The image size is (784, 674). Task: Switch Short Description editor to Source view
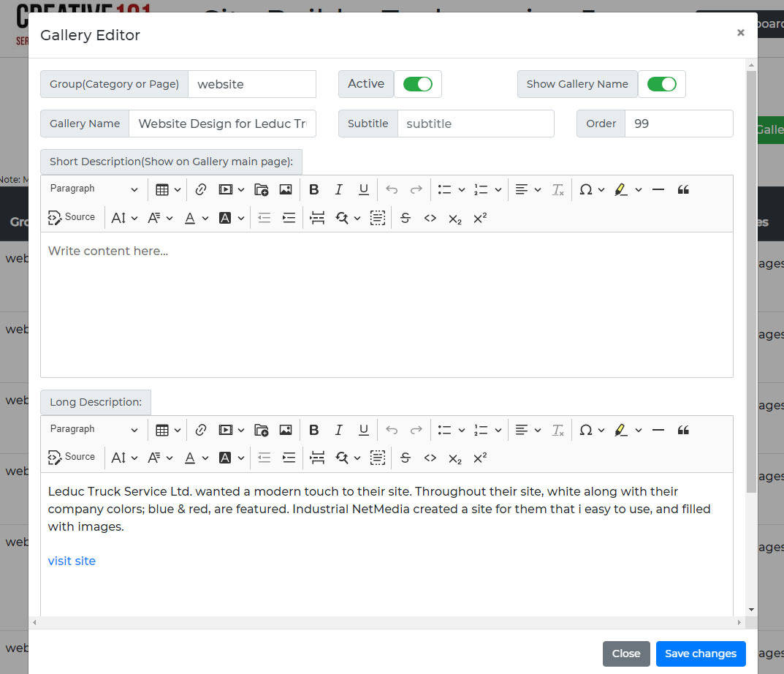tap(72, 218)
